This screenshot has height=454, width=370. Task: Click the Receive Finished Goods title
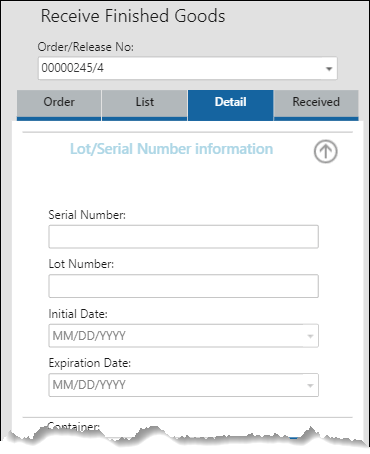click(133, 16)
